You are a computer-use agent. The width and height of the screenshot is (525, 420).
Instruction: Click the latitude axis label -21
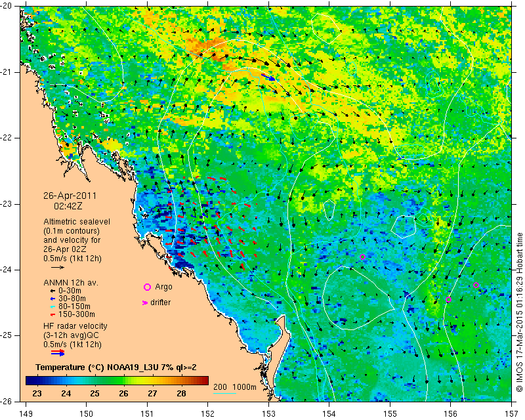[7, 72]
